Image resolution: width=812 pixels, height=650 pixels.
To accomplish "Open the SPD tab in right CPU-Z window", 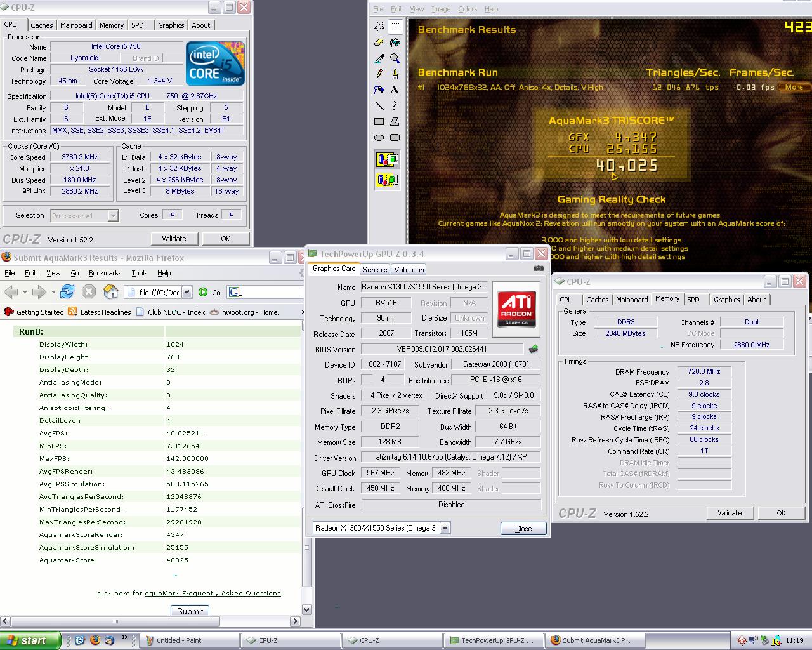I will click(693, 300).
